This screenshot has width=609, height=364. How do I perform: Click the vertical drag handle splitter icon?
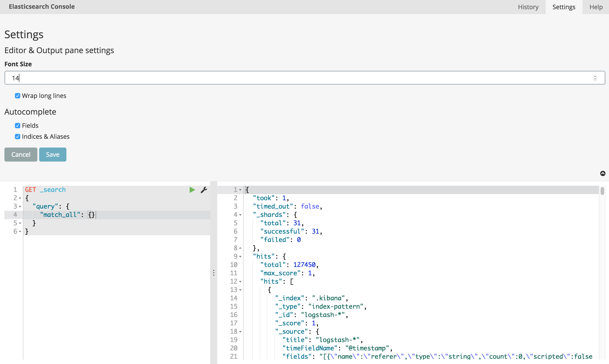tap(214, 273)
